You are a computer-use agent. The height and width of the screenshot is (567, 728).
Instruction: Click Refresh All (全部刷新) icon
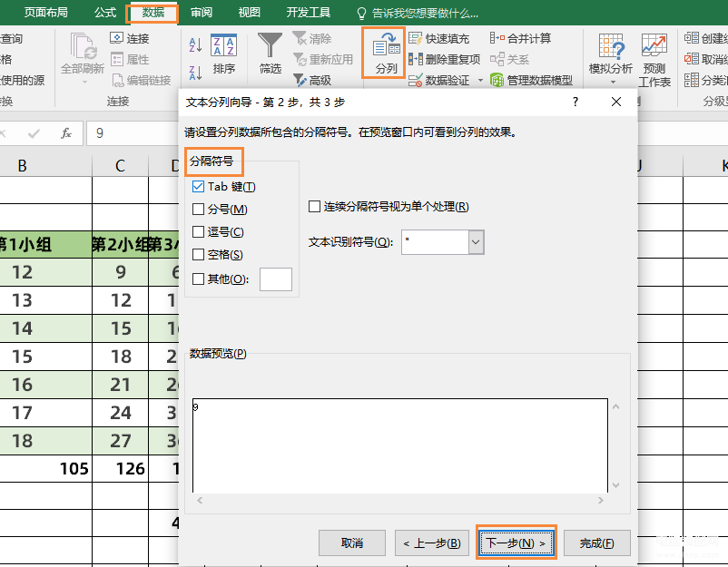click(84, 46)
